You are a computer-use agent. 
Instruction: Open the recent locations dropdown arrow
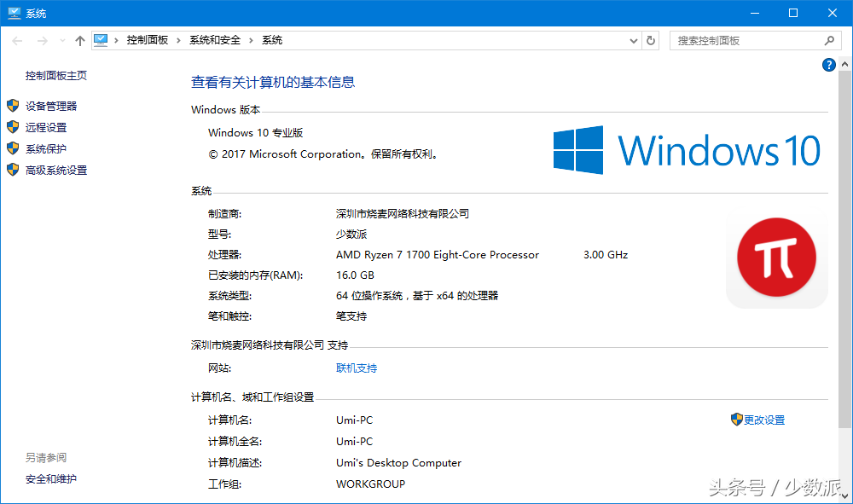coord(62,41)
